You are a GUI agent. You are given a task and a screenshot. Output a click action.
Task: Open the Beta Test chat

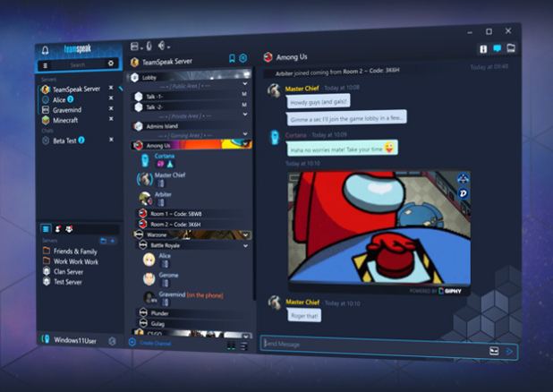point(64,141)
